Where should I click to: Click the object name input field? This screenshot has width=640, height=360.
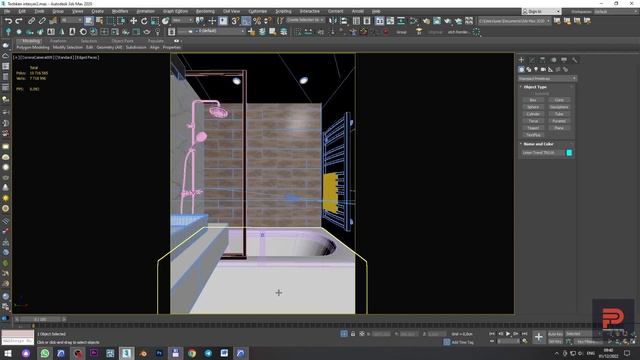[543, 153]
